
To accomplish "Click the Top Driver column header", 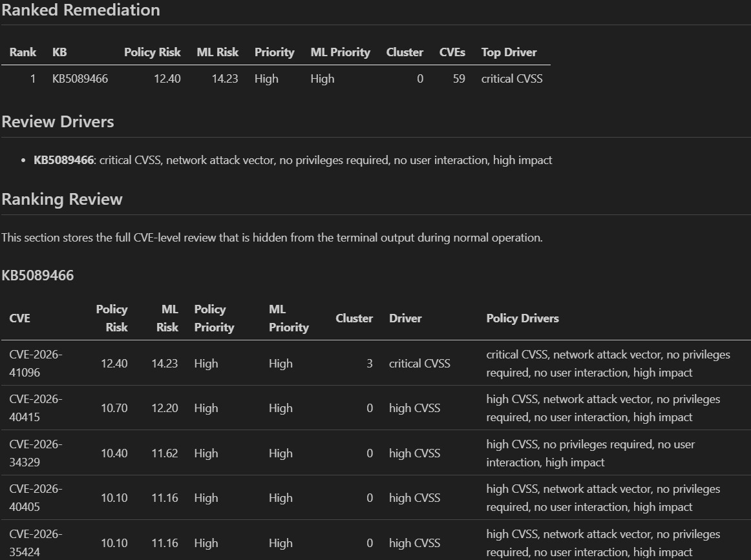I will [x=509, y=52].
